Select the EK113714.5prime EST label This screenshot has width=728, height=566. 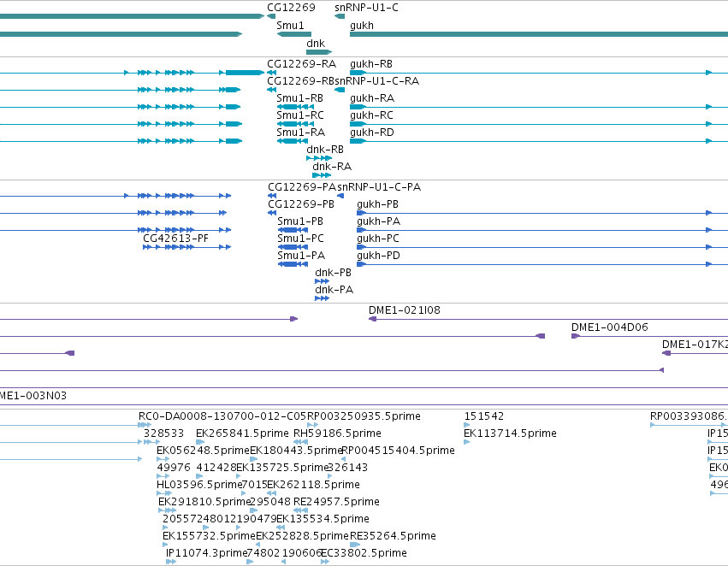pos(510,433)
